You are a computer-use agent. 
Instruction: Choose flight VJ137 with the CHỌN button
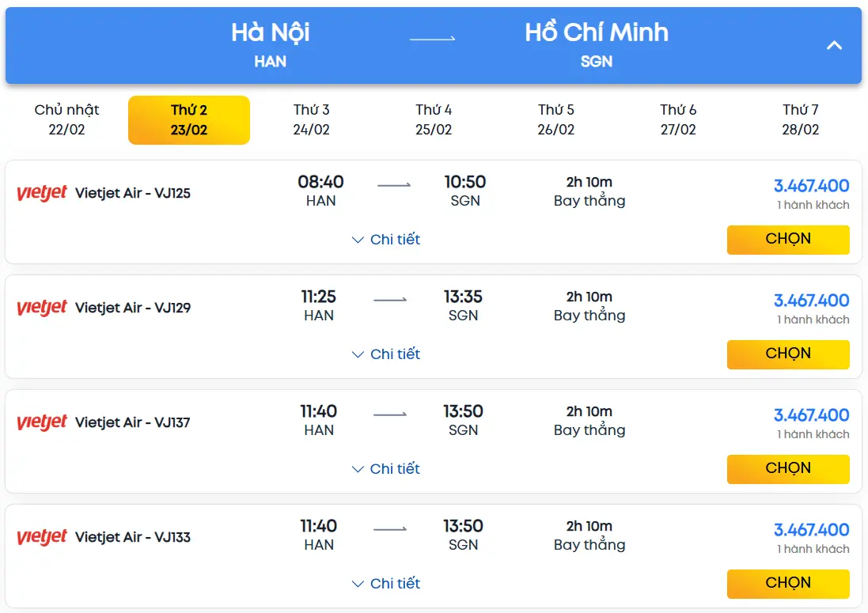pyautogui.click(x=788, y=469)
